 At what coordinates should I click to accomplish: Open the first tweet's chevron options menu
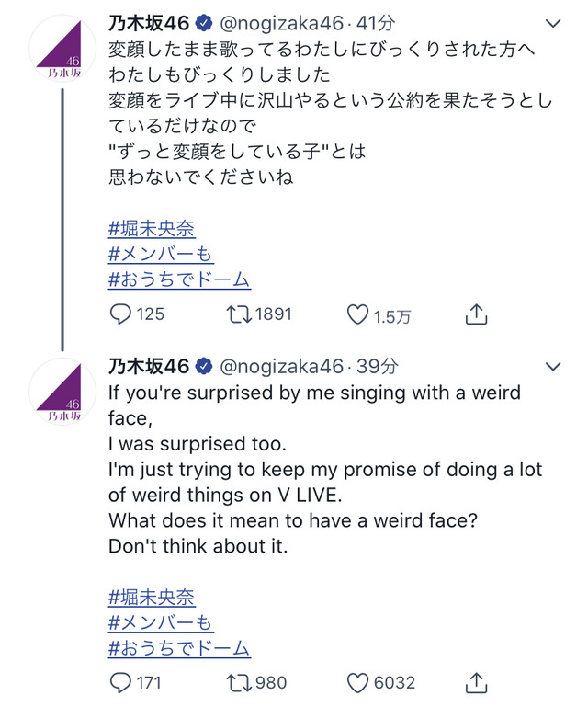[x=553, y=23]
